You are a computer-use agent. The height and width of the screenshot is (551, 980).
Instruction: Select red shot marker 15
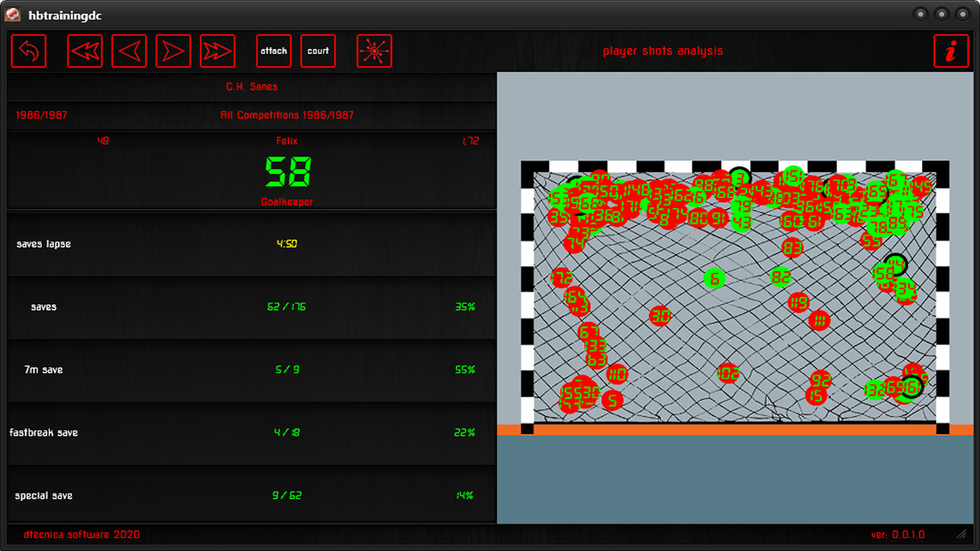(815, 396)
